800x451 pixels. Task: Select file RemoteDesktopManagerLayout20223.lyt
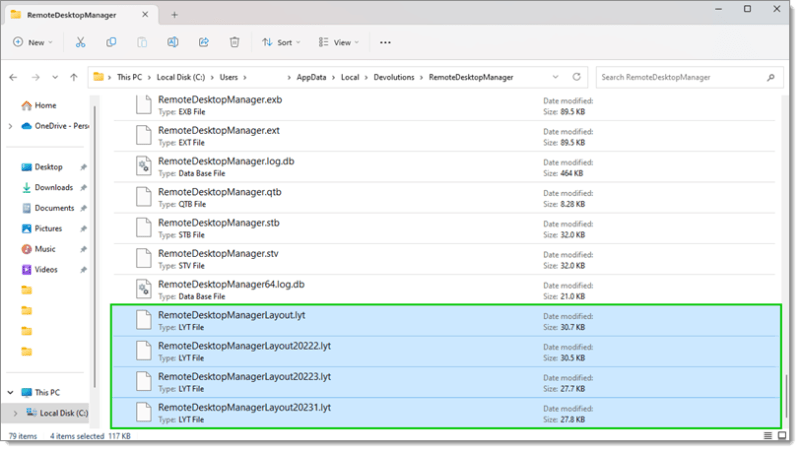446,382
